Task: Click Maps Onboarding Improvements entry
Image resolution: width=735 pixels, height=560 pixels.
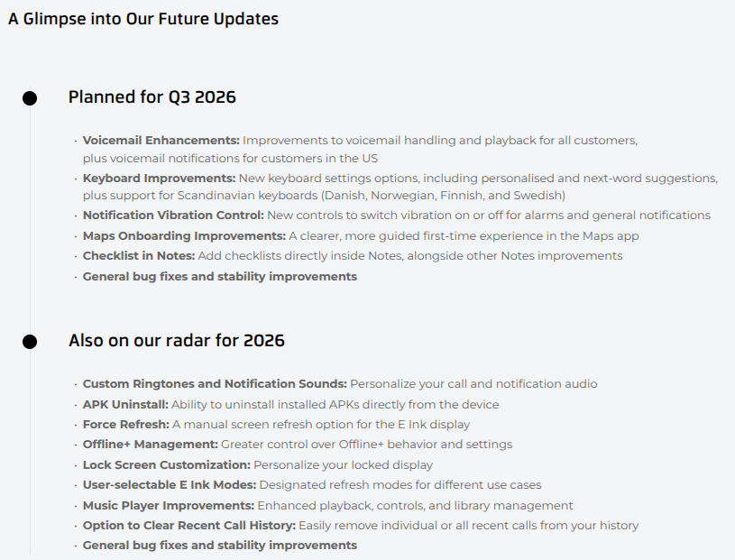Action: point(361,235)
